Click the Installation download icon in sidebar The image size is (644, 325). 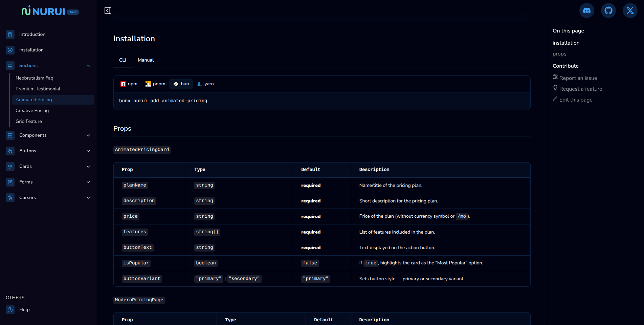(x=10, y=50)
